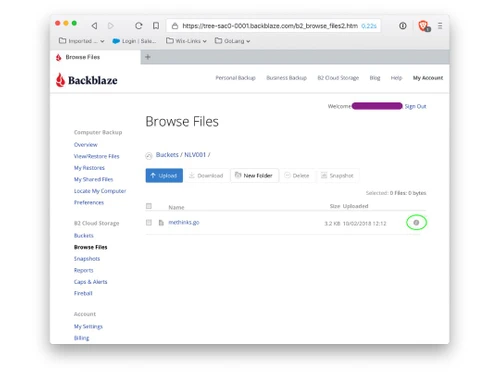Open Caps & Alerts in the sidebar
Viewport: 500px width, 375px height.
pos(90,282)
